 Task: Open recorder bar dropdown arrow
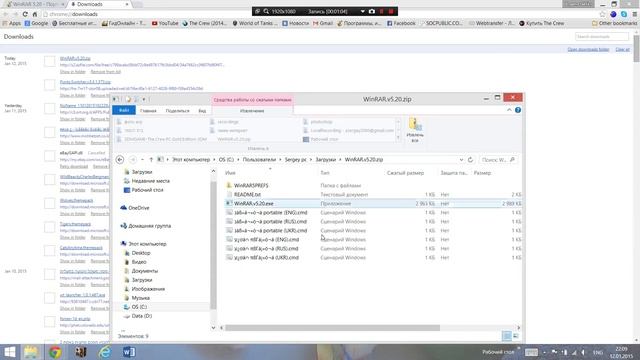pyautogui.click(x=362, y=11)
